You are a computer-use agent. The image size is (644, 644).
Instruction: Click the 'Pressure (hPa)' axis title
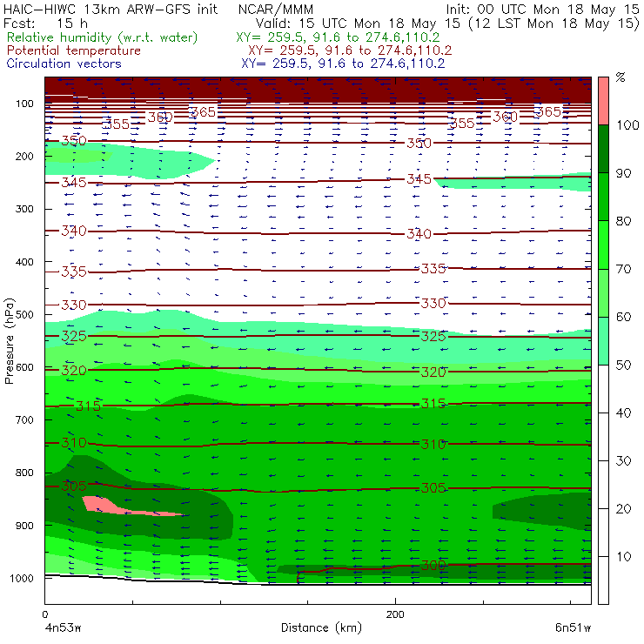coord(10,341)
